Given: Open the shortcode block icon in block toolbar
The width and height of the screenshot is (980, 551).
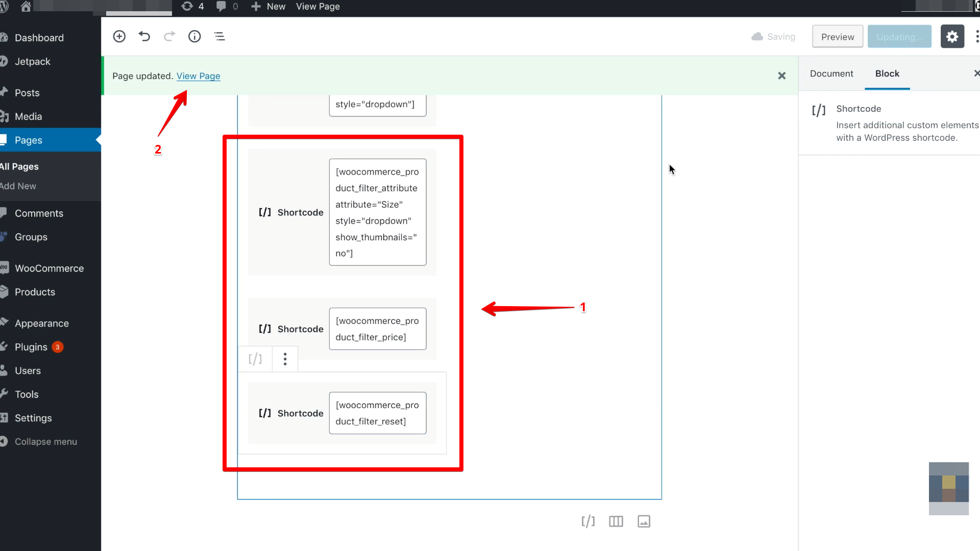Looking at the screenshot, I should tap(255, 359).
